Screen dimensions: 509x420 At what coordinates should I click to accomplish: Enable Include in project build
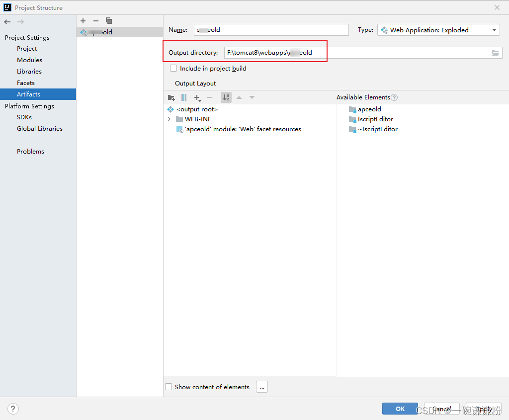coord(173,69)
